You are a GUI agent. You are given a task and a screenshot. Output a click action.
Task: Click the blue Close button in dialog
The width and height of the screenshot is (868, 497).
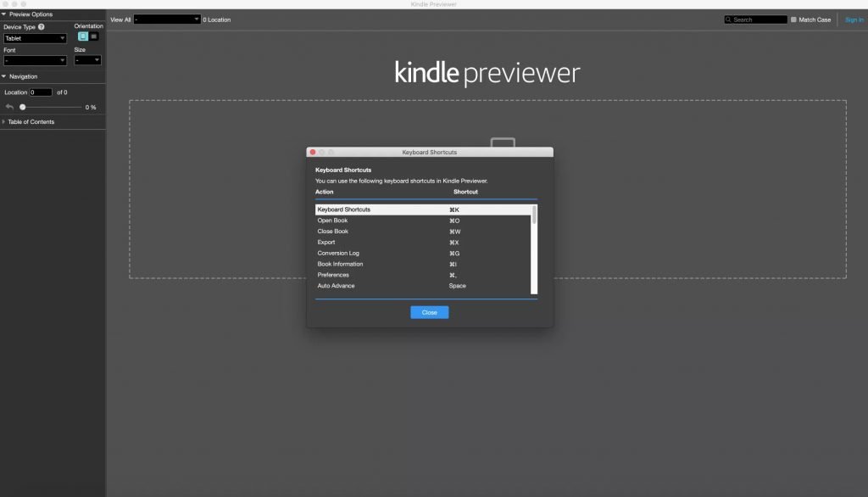pyautogui.click(x=430, y=312)
